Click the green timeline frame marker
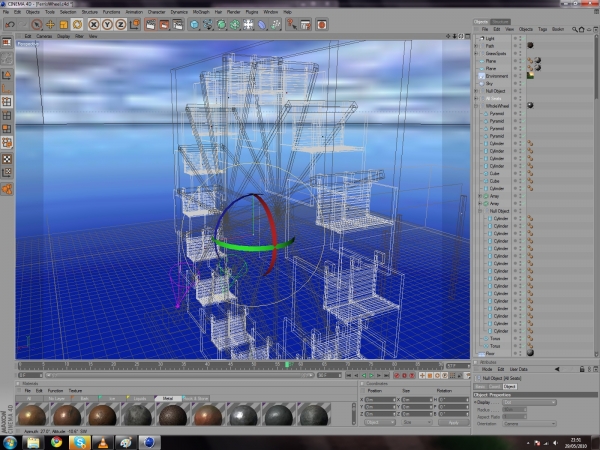600x450 pixels. pyautogui.click(x=287, y=365)
